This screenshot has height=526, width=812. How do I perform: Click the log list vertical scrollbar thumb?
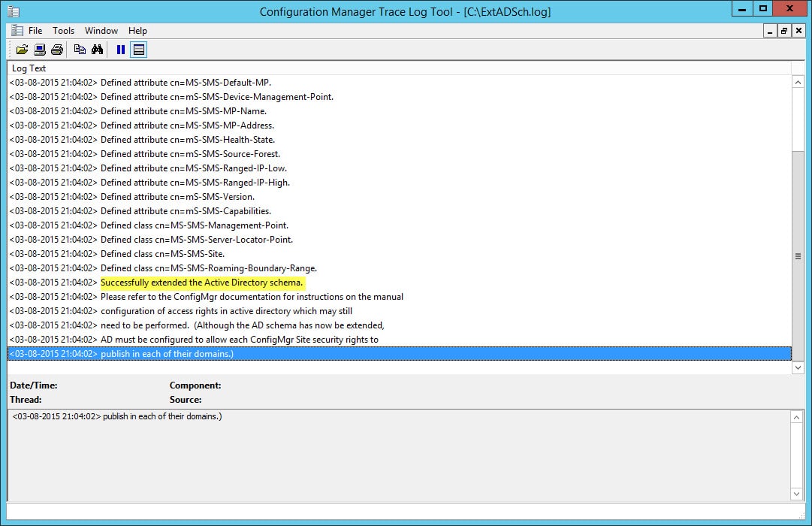[798, 256]
